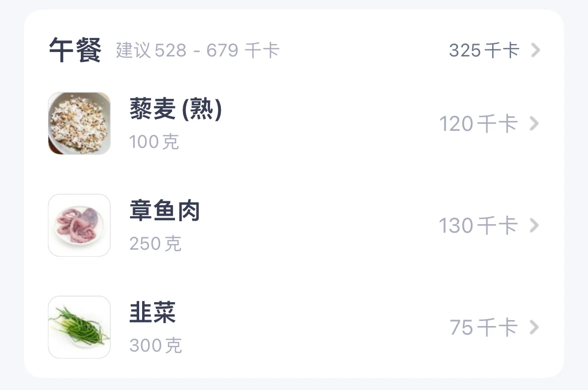Screen dimensions: 588x390
Task: Tap the 300克 chives portion amount
Action: click(156, 346)
